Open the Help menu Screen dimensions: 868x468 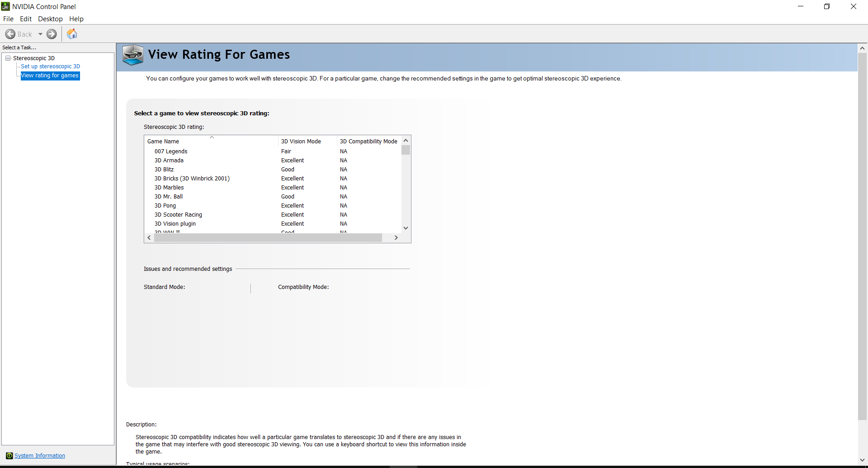click(76, 19)
